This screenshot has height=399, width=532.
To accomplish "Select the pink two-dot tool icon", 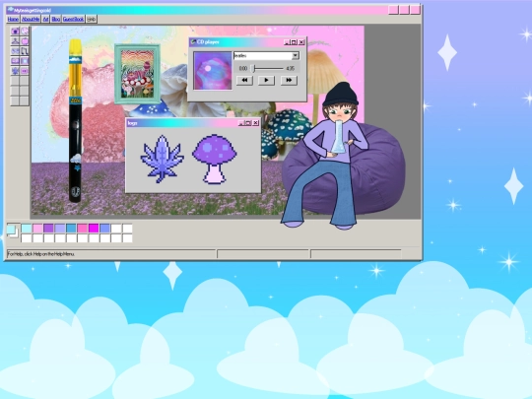I will [25, 71].
